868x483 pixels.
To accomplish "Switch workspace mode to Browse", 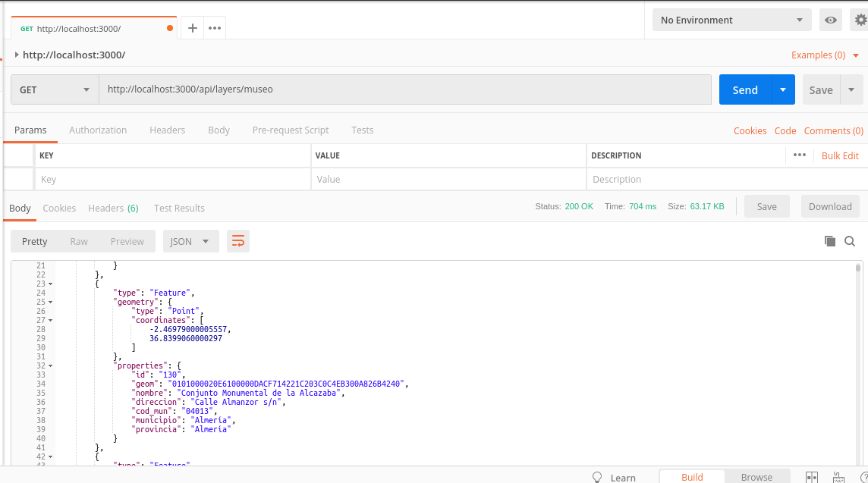I will click(756, 477).
